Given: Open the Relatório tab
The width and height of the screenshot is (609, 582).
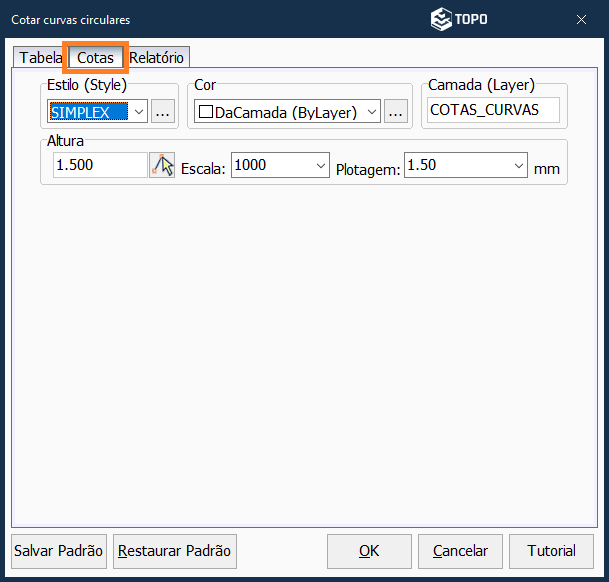Looking at the screenshot, I should click(x=157, y=58).
